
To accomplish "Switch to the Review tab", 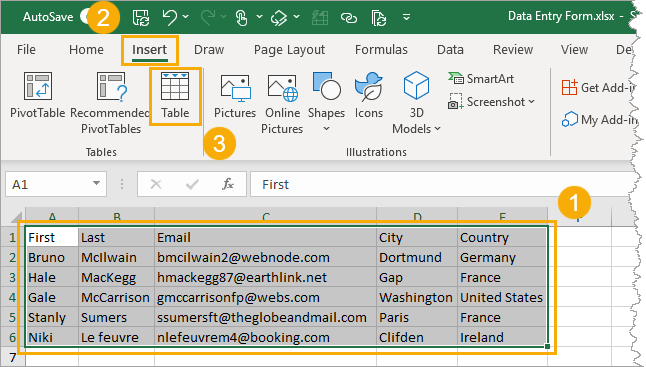I will [x=513, y=50].
